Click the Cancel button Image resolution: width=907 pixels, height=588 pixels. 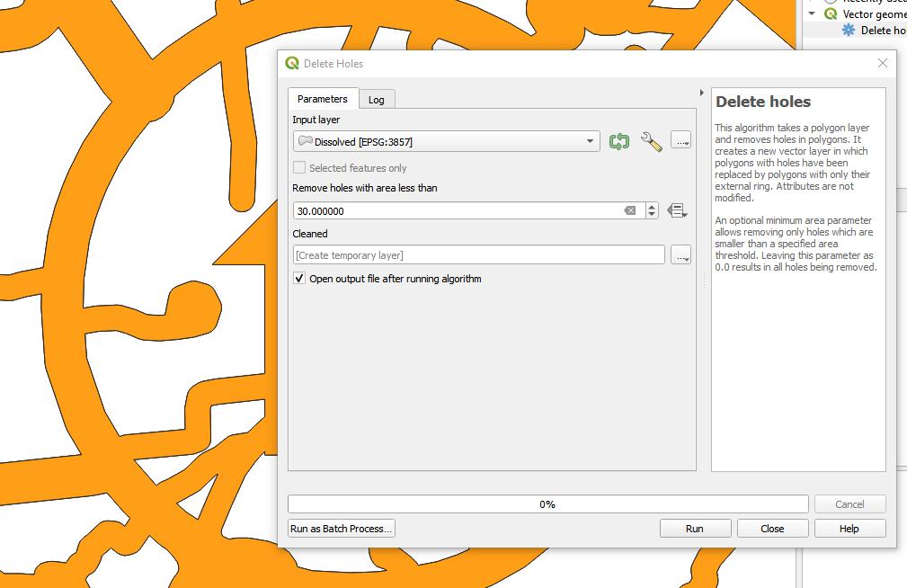849,504
